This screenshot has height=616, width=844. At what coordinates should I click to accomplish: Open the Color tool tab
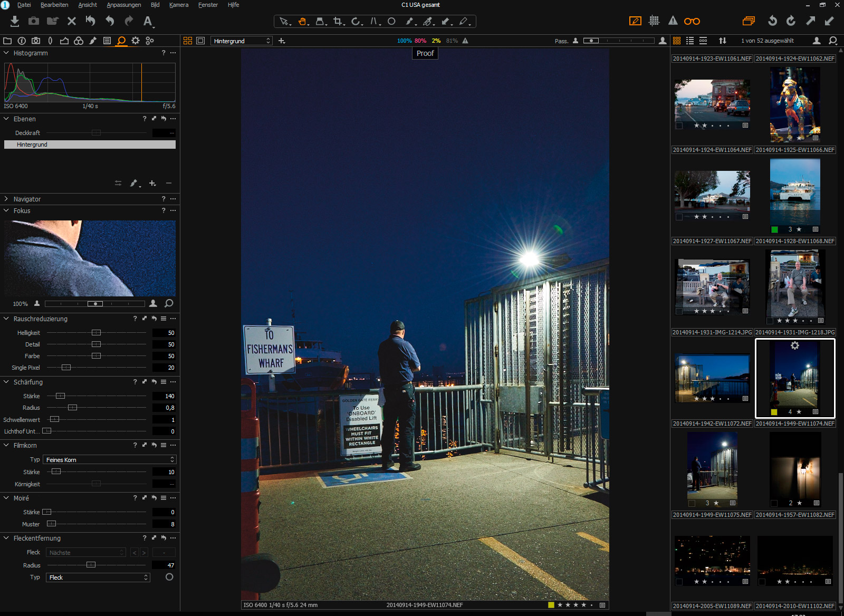point(79,41)
